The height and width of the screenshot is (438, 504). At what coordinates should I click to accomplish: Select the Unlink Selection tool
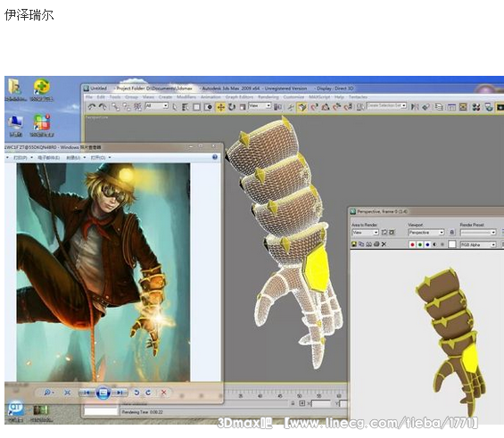point(127,107)
